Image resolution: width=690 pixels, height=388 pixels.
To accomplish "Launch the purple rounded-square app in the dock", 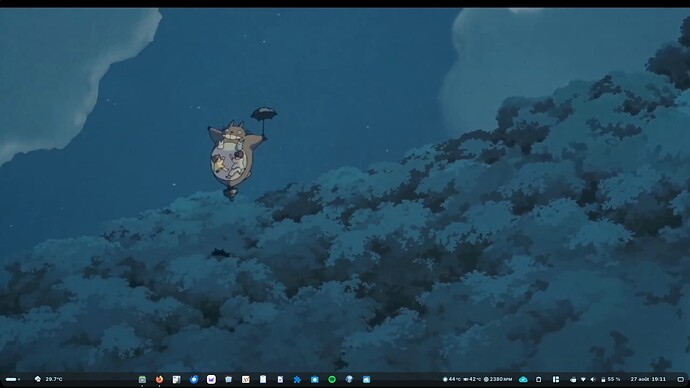I will click(211, 379).
